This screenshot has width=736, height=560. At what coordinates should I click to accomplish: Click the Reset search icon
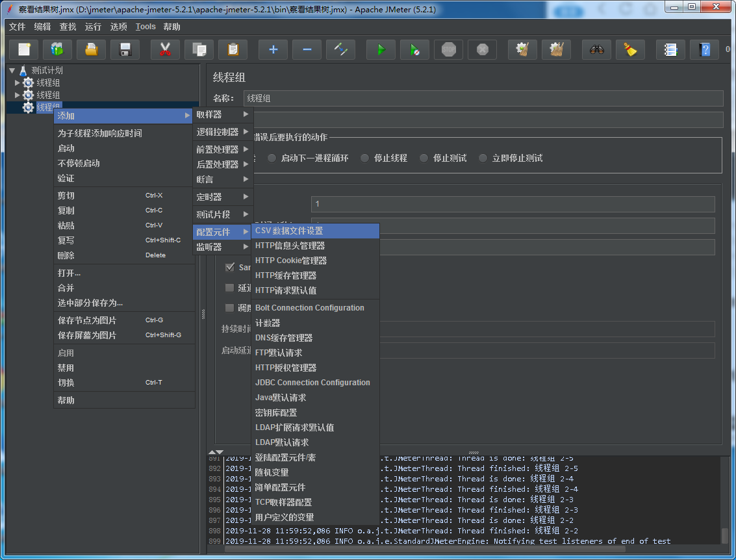click(630, 49)
